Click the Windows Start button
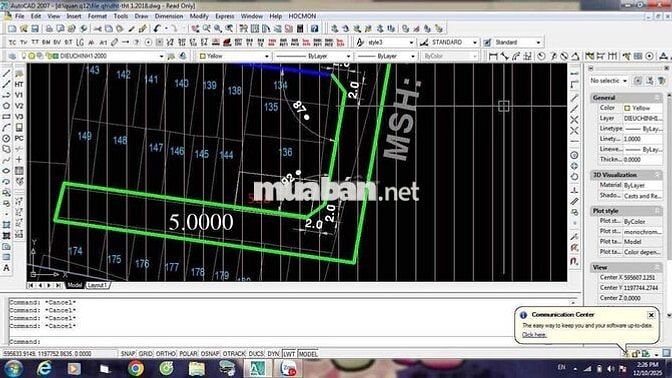 coord(13,369)
